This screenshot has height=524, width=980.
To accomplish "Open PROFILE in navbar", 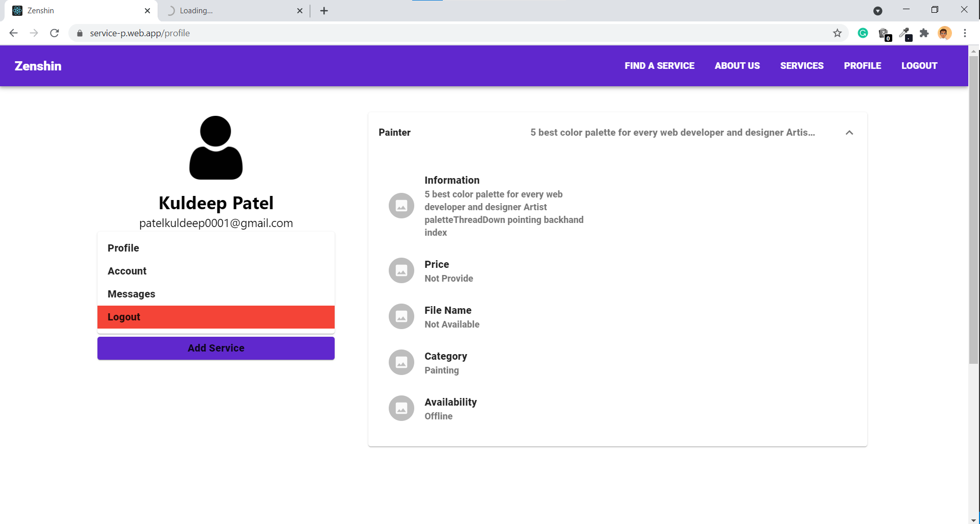I will pyautogui.click(x=862, y=66).
